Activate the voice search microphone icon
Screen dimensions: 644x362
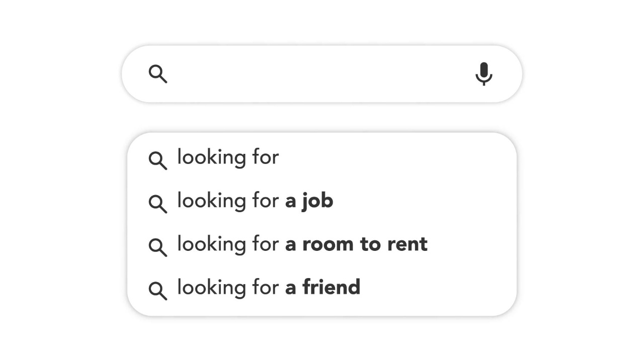click(x=484, y=74)
